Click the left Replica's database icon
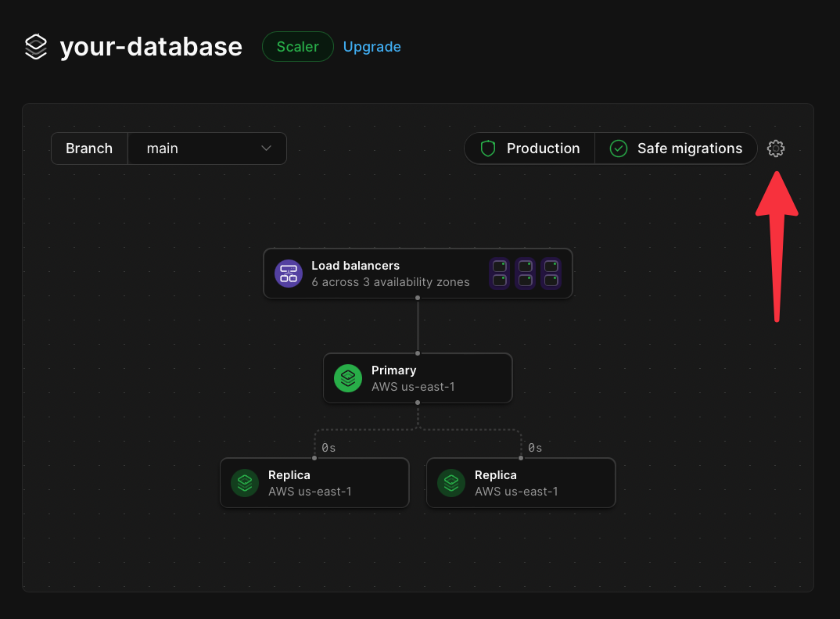 244,482
